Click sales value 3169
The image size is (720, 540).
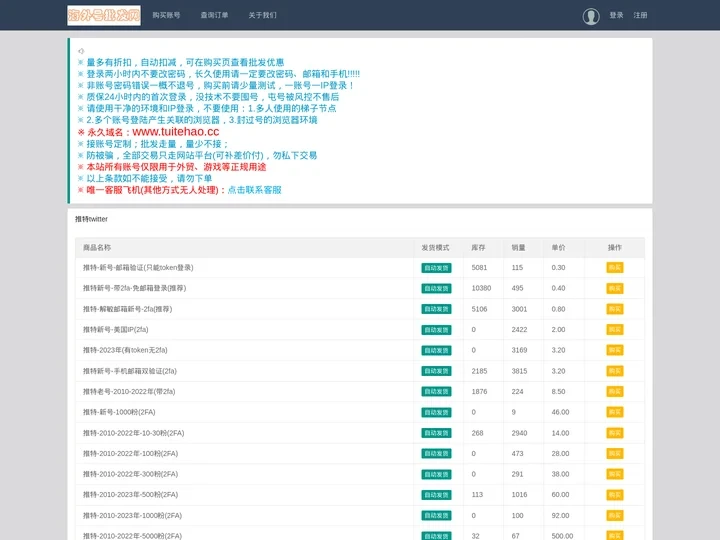pyautogui.click(x=519, y=350)
